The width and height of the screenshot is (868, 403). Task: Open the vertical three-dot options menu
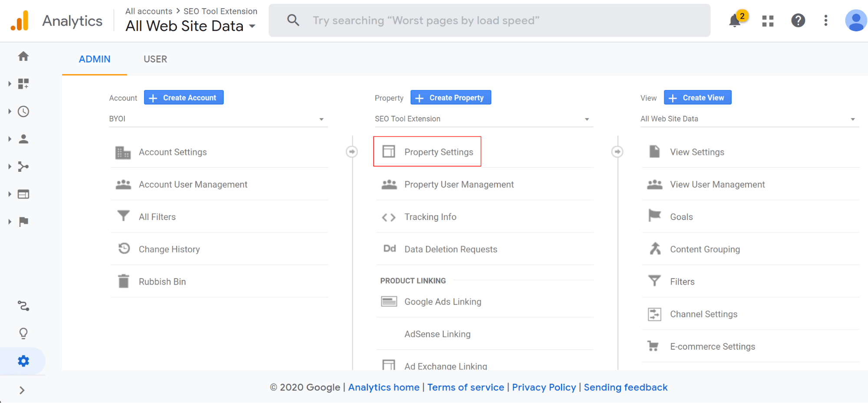click(x=826, y=20)
